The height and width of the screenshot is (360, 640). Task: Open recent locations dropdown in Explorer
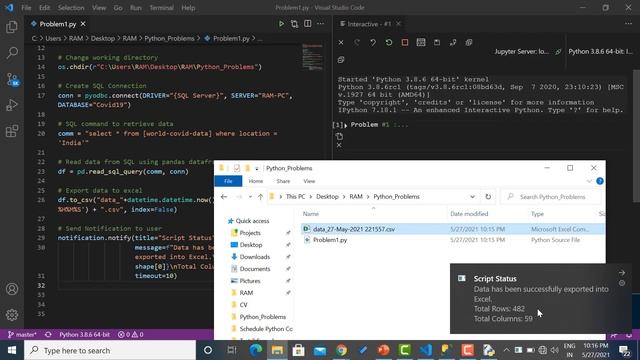(250, 197)
